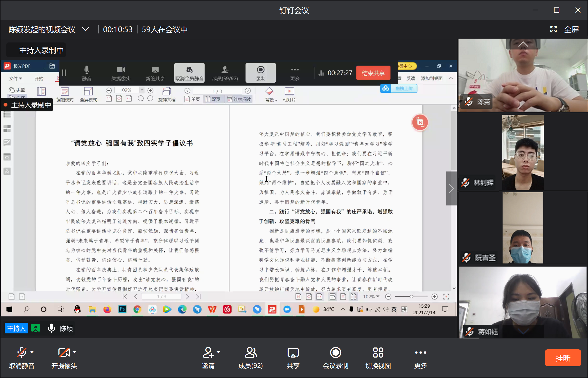588x378 pixels.
Task: Toggle 取消全员静音 in sharing toolbar
Action: pyautogui.click(x=189, y=73)
